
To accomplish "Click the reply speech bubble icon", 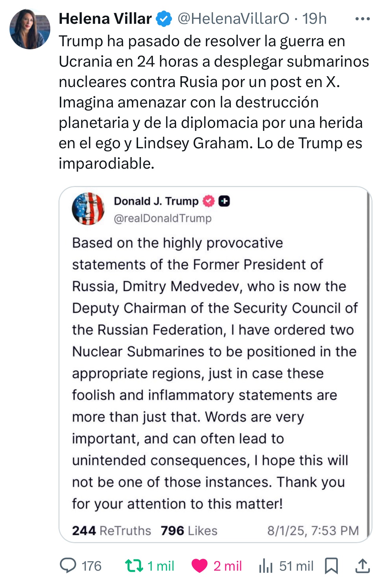I will tap(68, 566).
